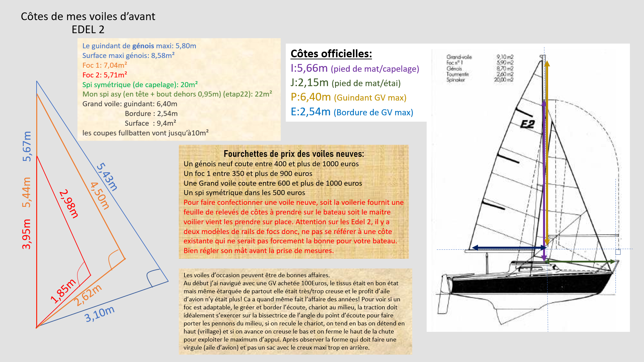Viewport: 644px width, 362px height.
Task: Select the blue 'E:2,54m' measurement line
Action: click(x=352, y=112)
